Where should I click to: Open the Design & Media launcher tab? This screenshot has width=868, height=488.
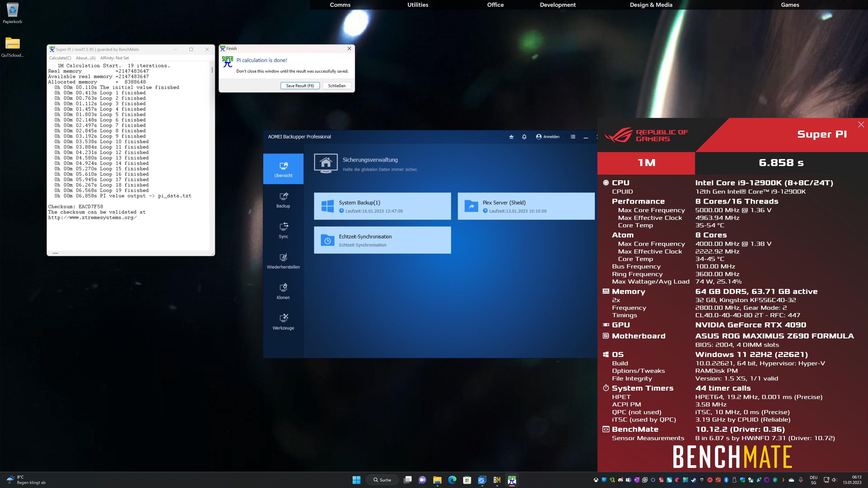coord(651,5)
